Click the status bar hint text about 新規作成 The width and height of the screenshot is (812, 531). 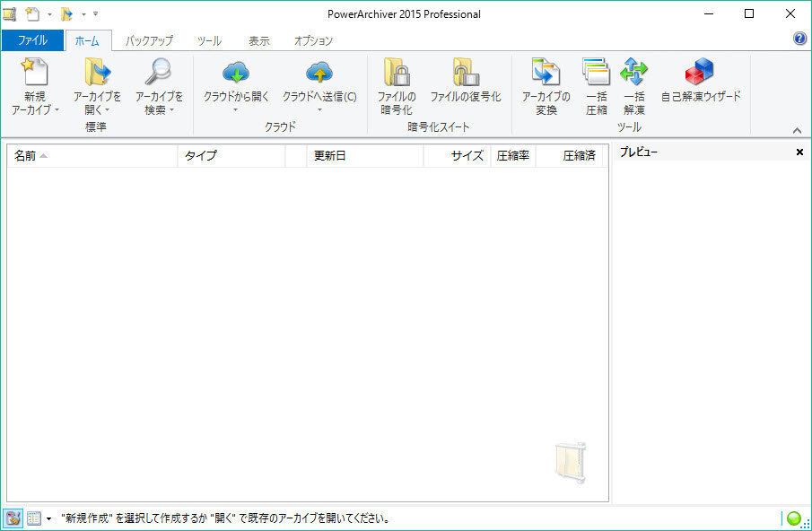(224, 518)
